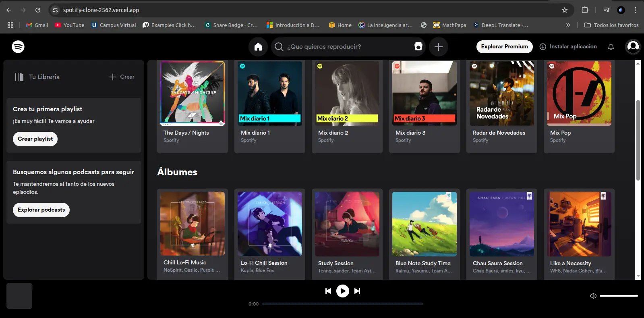Screen dimensions: 644x318
Task: Open Chau Saura Session album
Action: [x=502, y=234]
